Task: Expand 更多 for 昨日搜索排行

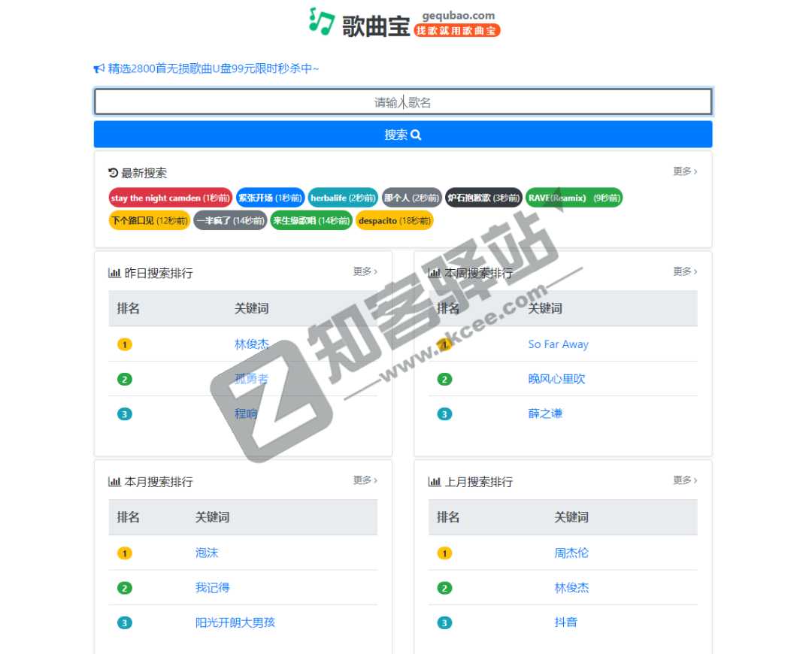Action: pos(365,271)
